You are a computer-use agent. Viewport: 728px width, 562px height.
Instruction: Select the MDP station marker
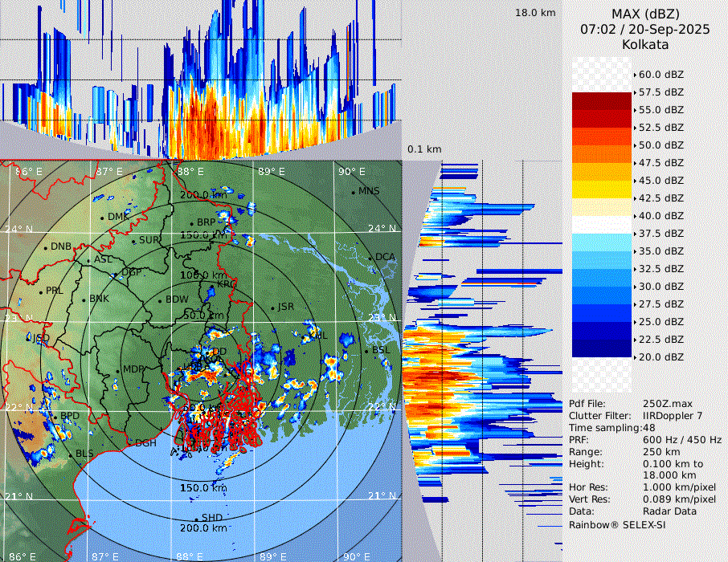117,370
